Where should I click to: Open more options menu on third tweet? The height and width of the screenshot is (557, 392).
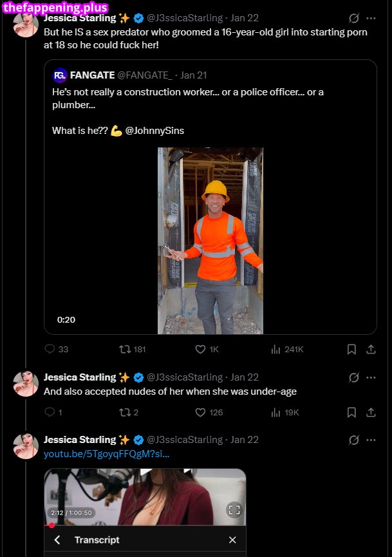371,440
